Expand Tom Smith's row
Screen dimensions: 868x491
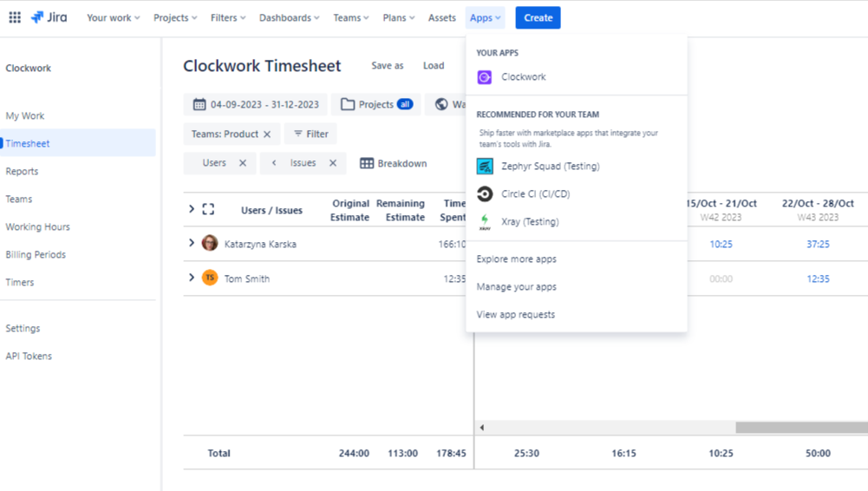[x=192, y=278]
